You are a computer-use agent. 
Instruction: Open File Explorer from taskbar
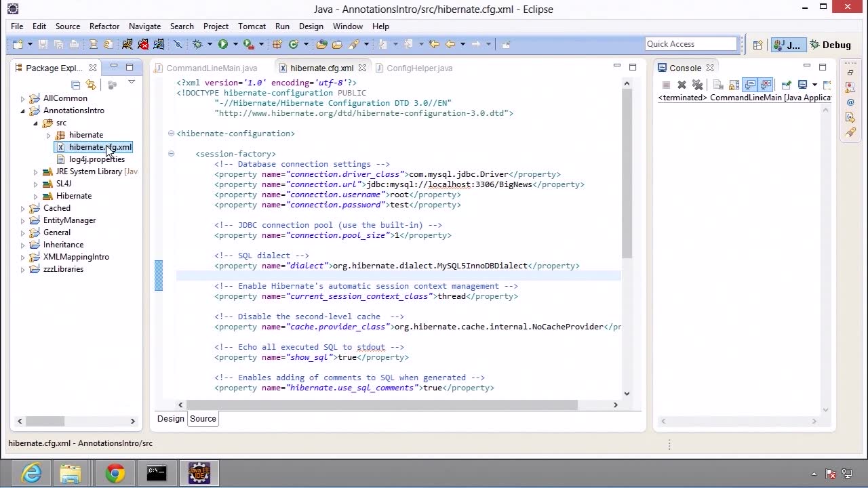click(71, 473)
